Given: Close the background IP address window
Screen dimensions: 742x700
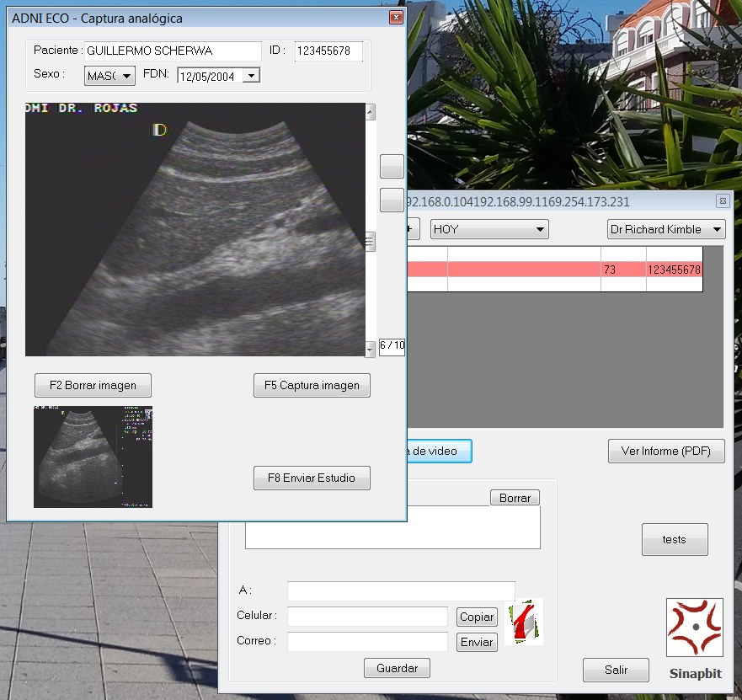Looking at the screenshot, I should click(x=722, y=201).
